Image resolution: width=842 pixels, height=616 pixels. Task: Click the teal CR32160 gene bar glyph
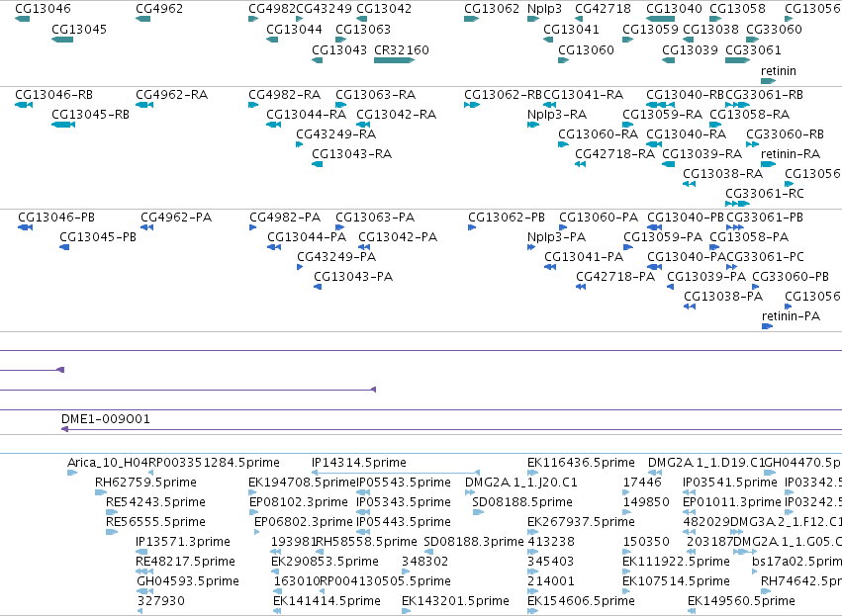pos(394,60)
